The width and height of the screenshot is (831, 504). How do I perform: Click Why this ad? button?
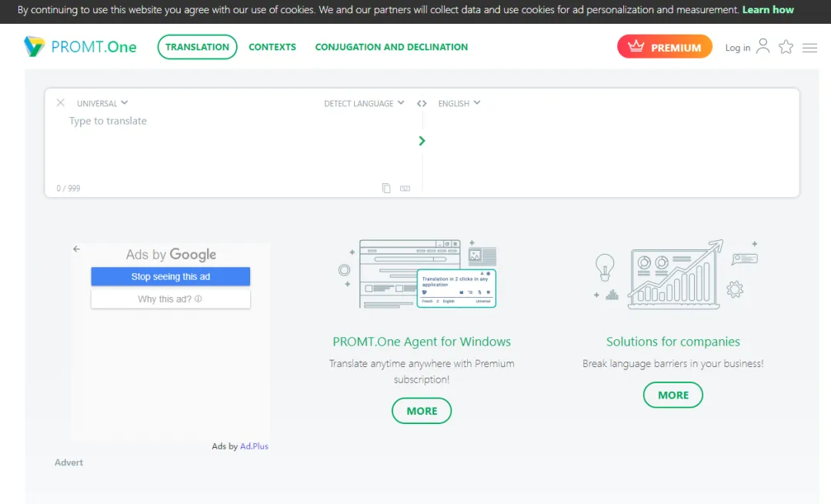[x=171, y=299]
